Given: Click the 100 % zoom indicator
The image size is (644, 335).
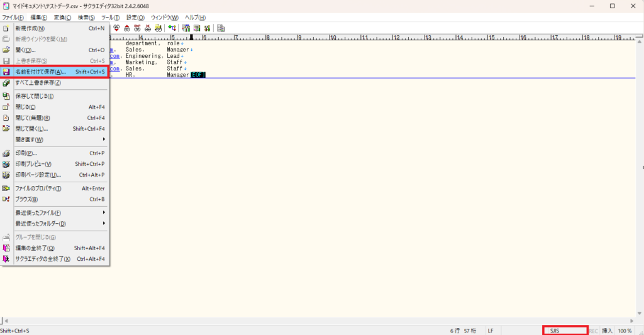Looking at the screenshot, I should (x=625, y=331).
